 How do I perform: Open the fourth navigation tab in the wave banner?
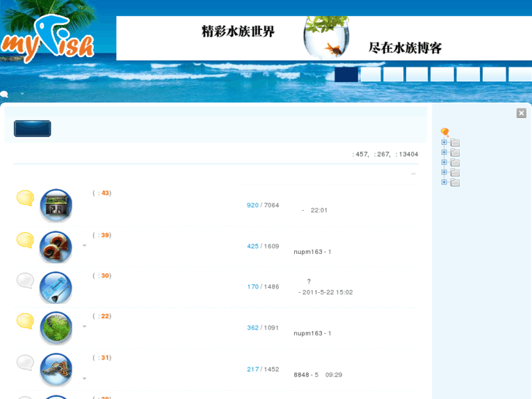click(x=417, y=75)
